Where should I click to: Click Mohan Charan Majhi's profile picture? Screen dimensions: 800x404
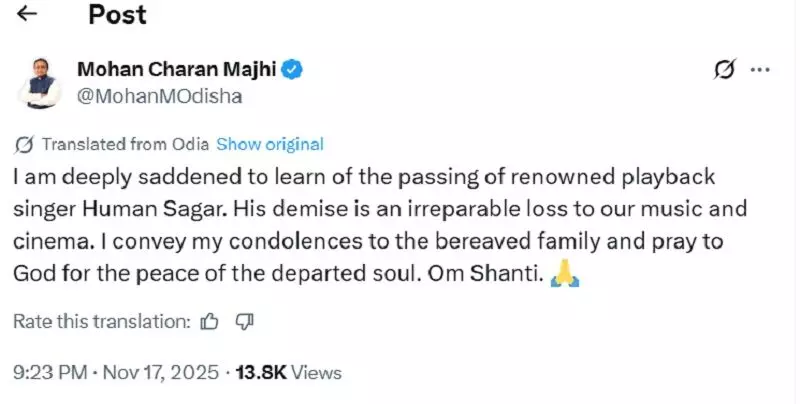pos(39,82)
